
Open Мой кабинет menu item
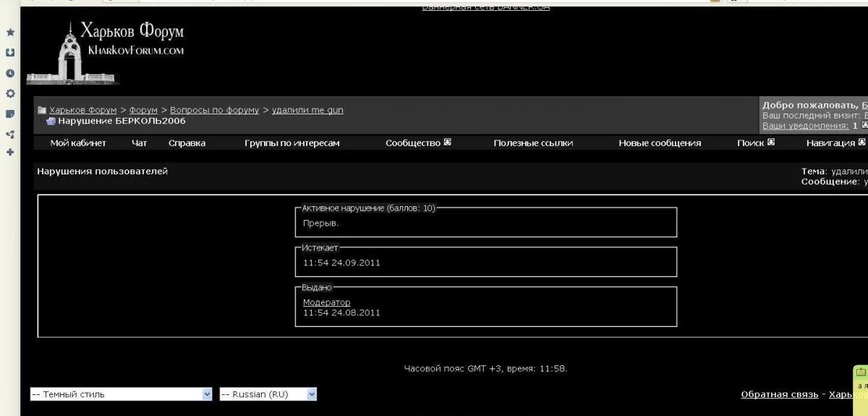click(x=78, y=143)
